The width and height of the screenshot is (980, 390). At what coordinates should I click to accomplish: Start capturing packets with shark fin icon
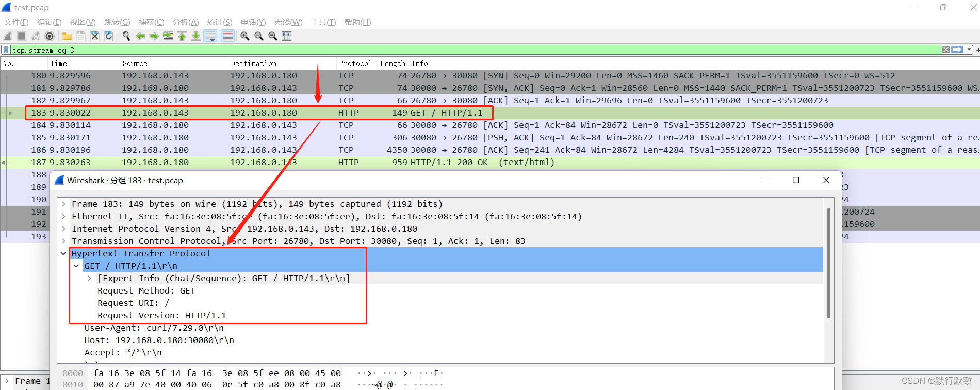(8, 36)
